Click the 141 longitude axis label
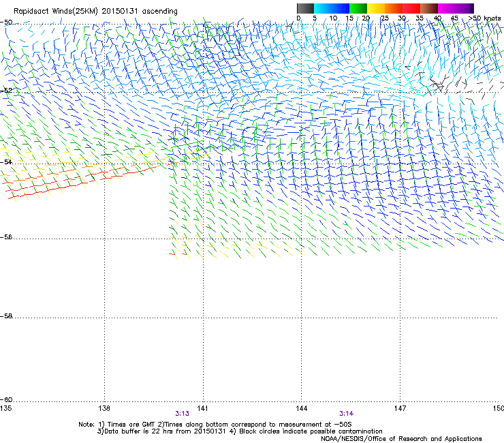 (202, 408)
